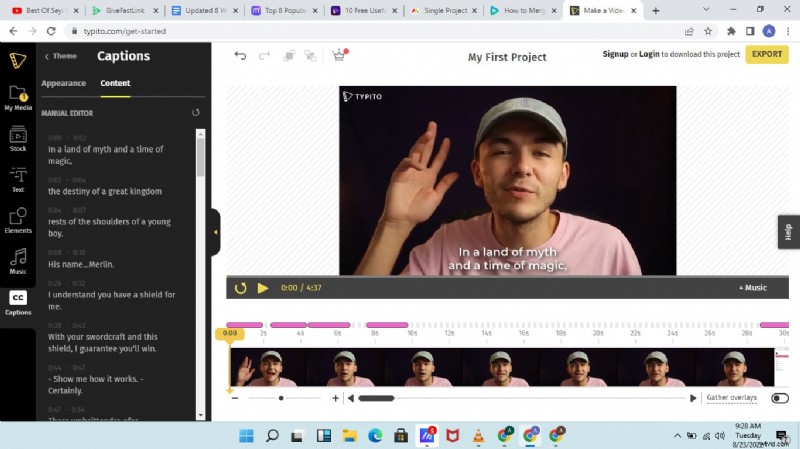Click the crown premium icon

click(339, 56)
